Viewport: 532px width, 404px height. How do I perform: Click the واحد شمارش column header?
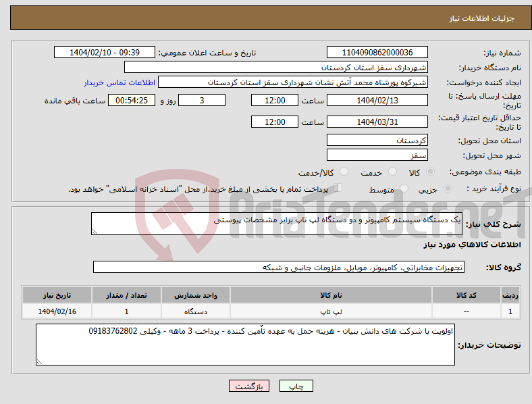[x=196, y=295]
